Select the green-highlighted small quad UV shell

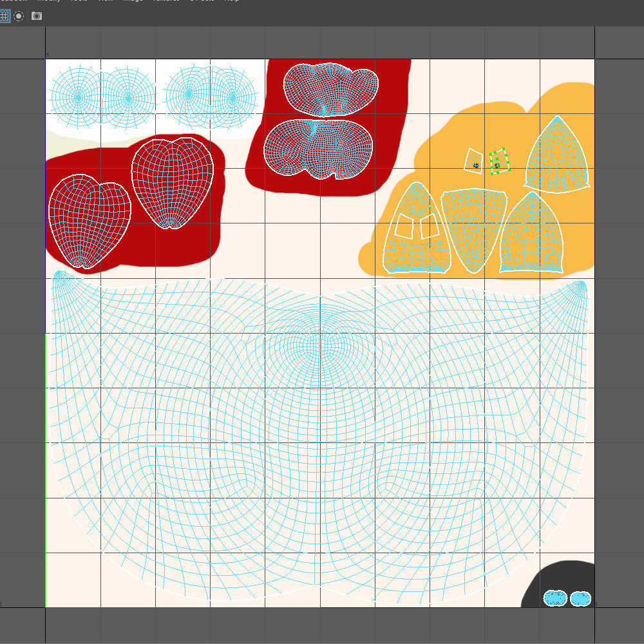[x=500, y=162]
